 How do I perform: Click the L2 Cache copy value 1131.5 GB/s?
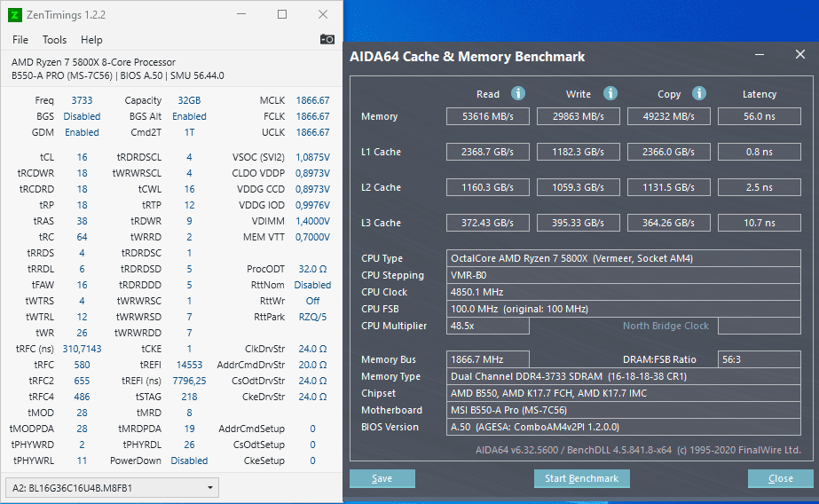point(668,187)
